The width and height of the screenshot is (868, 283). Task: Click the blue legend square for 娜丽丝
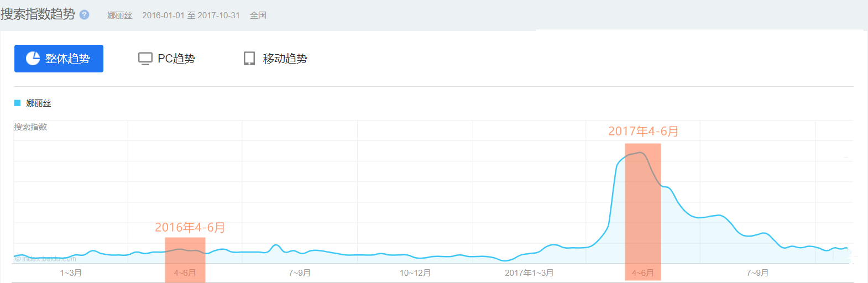click(x=17, y=103)
